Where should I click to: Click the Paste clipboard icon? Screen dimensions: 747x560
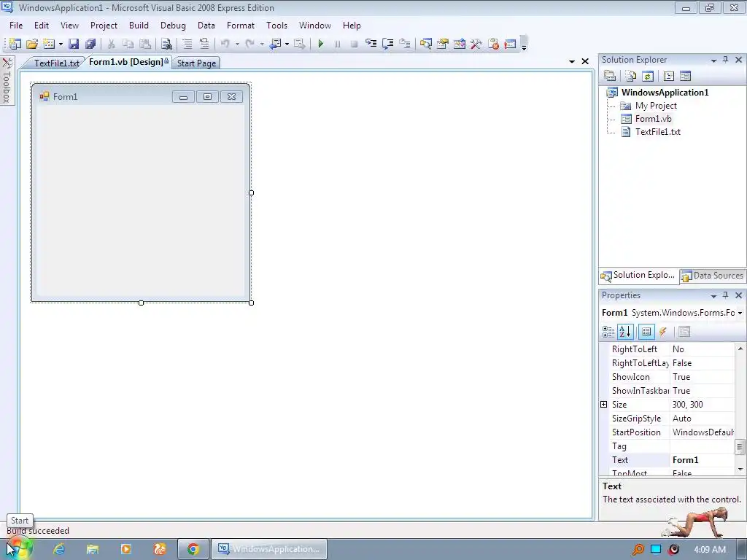[145, 44]
